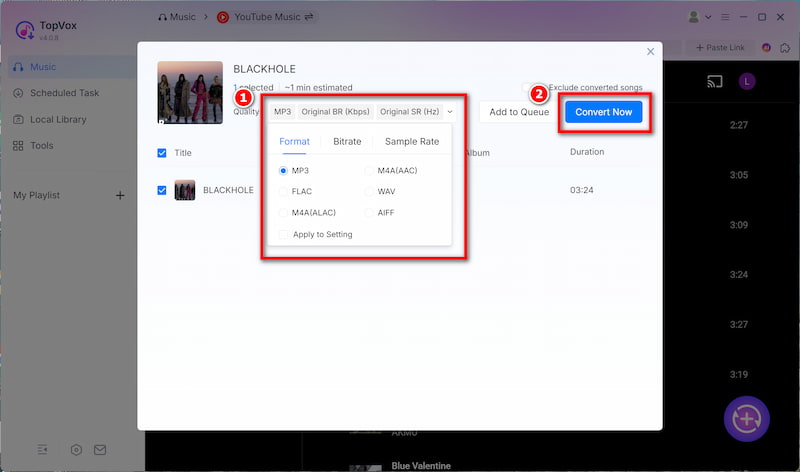Click Add to Queue button
This screenshot has width=800, height=472.
pos(519,112)
